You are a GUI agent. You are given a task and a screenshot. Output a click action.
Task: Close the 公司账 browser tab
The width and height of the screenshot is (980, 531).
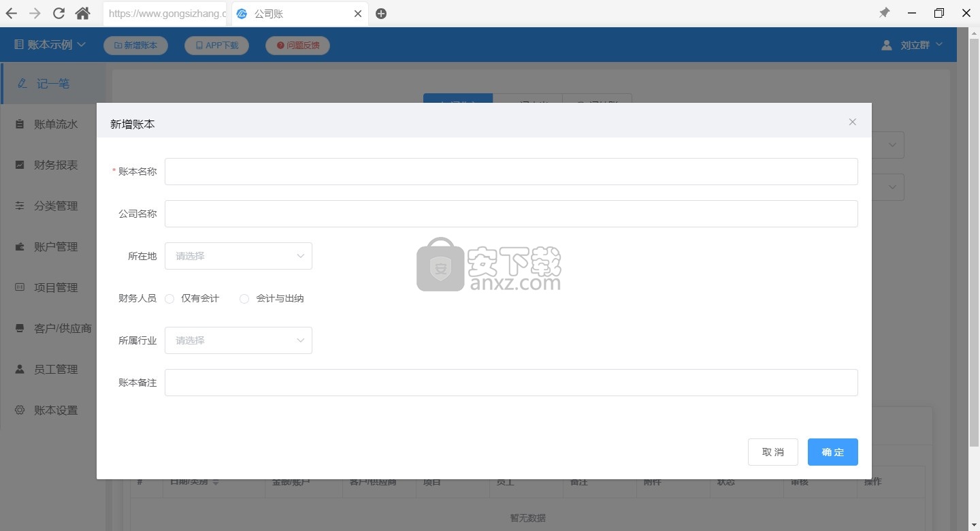pos(358,14)
